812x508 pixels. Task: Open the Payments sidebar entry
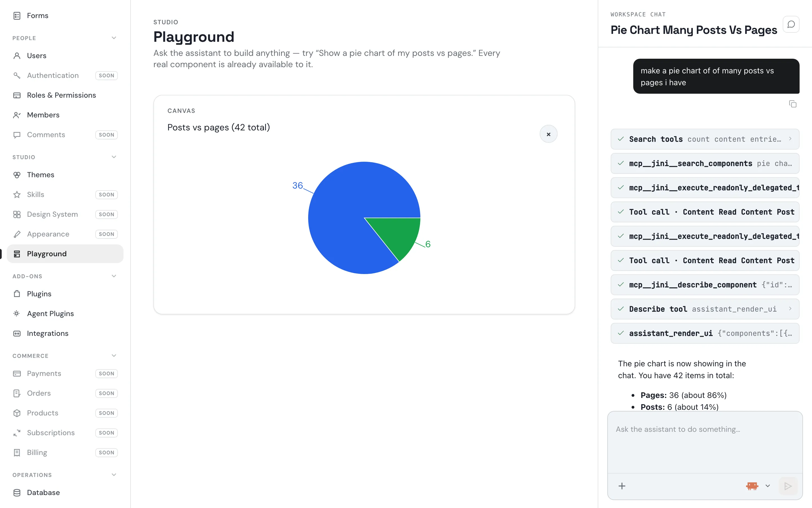click(65, 374)
